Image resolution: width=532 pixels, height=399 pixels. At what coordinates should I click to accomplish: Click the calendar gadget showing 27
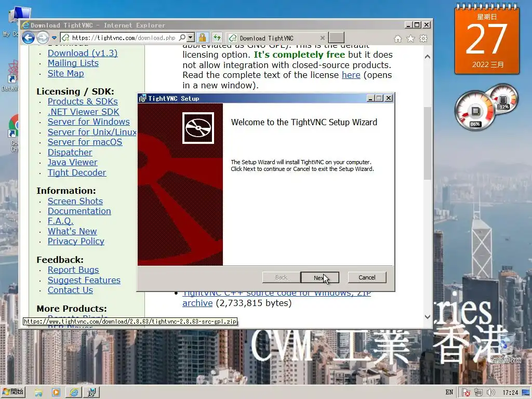pos(487,39)
